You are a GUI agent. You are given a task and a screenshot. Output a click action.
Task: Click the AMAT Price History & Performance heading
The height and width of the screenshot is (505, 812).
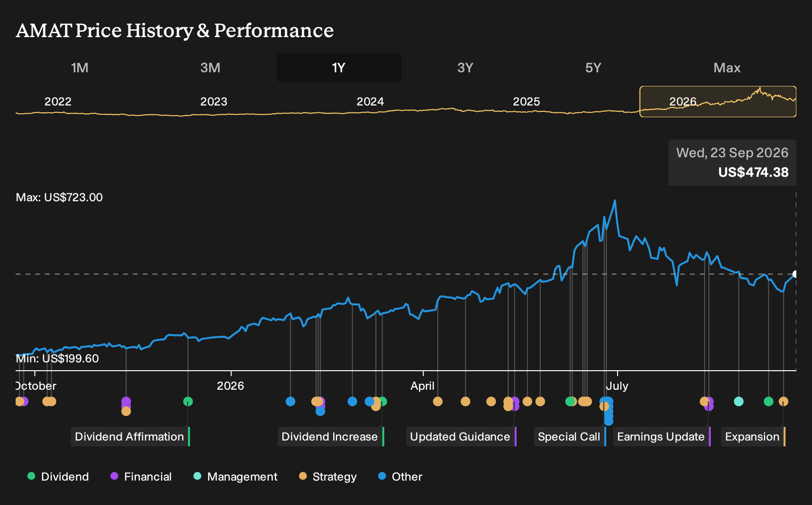pos(175,30)
